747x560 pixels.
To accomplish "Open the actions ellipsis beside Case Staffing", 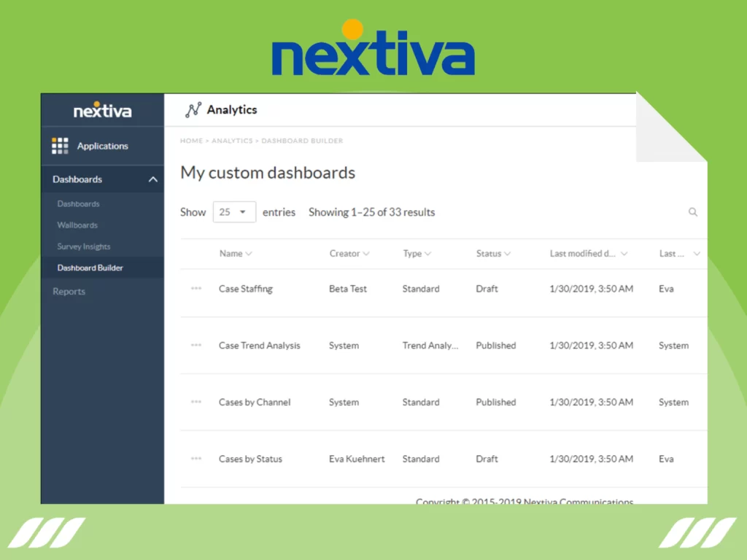I will [x=196, y=288].
